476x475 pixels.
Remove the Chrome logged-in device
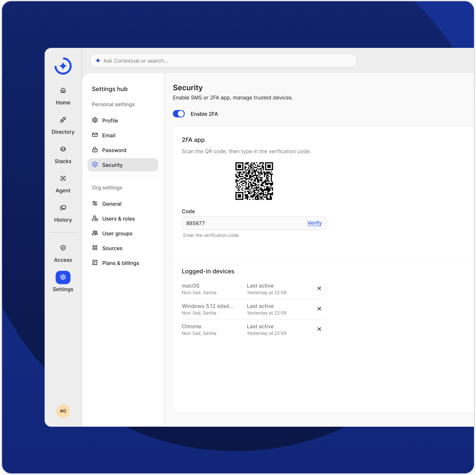click(319, 329)
